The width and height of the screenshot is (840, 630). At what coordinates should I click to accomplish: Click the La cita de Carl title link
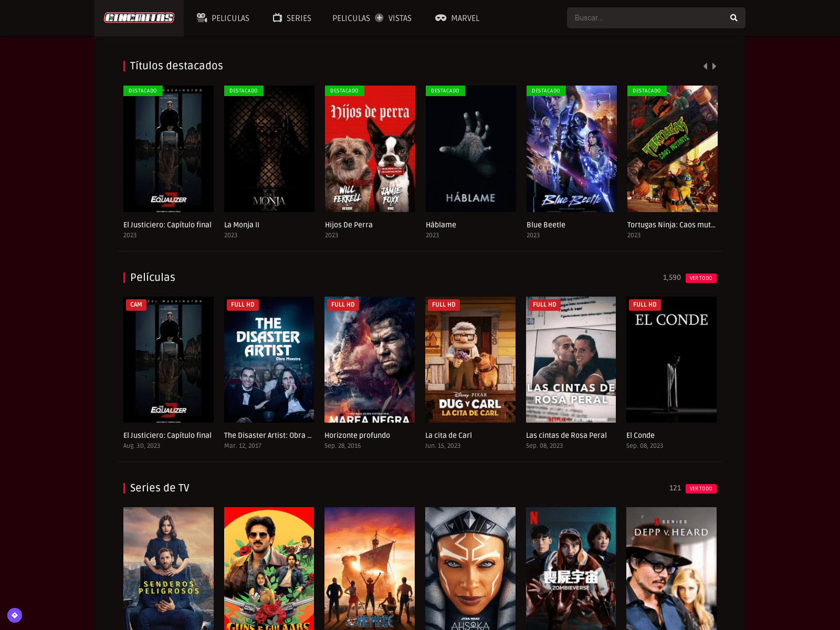(x=448, y=435)
